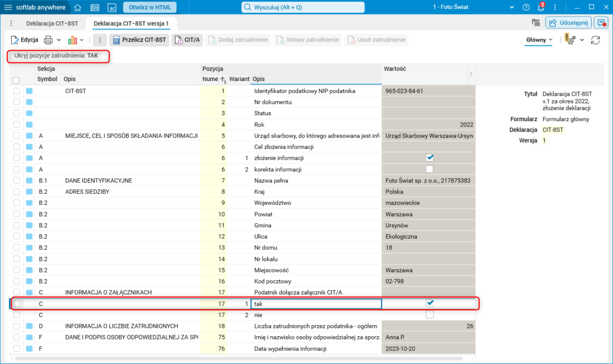Image resolution: width=613 pixels, height=364 pixels.
Task: Click Dodaj zatrudnienie button
Action: coord(238,40)
